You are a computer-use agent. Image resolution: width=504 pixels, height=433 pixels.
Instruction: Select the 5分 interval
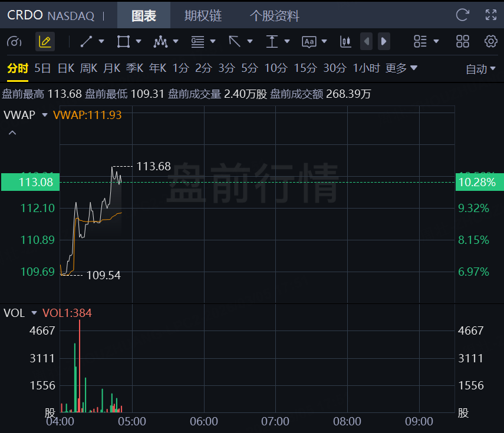coord(250,68)
